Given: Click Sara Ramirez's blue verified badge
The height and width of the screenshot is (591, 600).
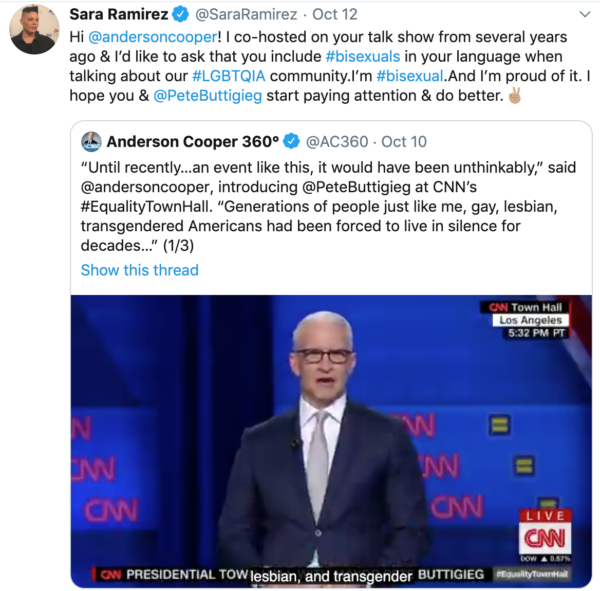Looking at the screenshot, I should click(x=180, y=14).
